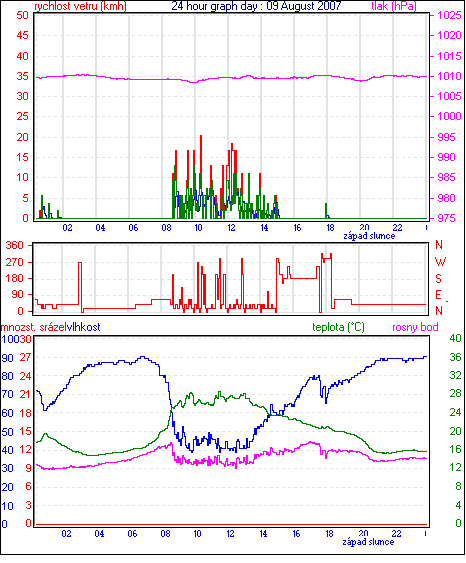
Task: Select the '1000' pressure axis value
Action: pyautogui.click(x=449, y=116)
